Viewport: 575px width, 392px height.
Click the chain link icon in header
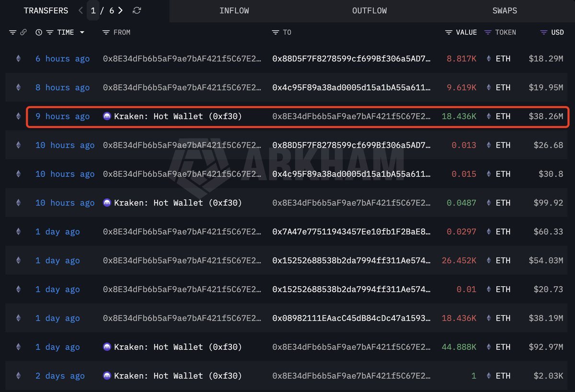(x=23, y=33)
